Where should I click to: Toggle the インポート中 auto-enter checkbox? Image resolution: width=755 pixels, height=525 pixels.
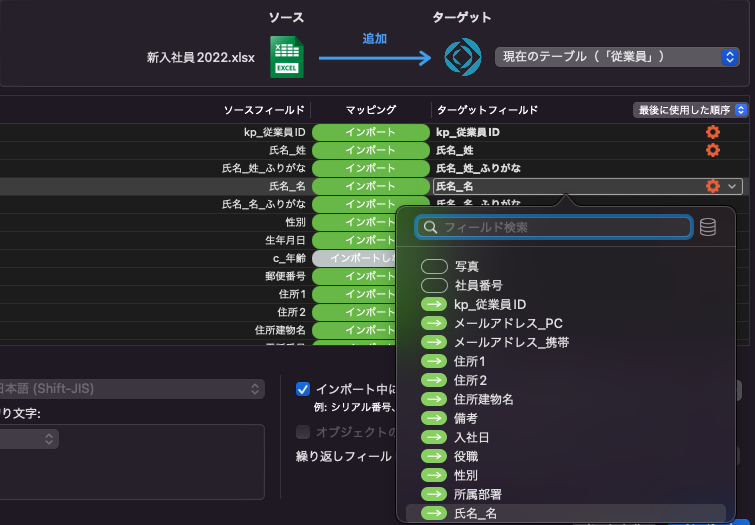click(303, 389)
